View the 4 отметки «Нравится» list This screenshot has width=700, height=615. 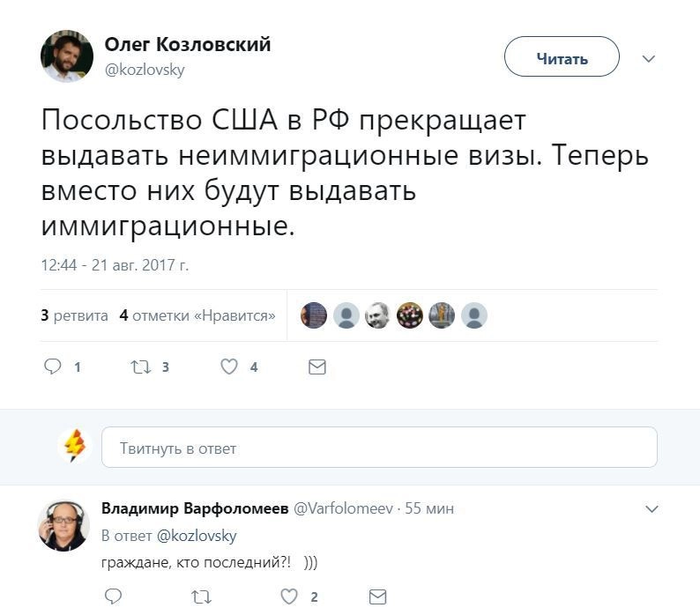[197, 315]
